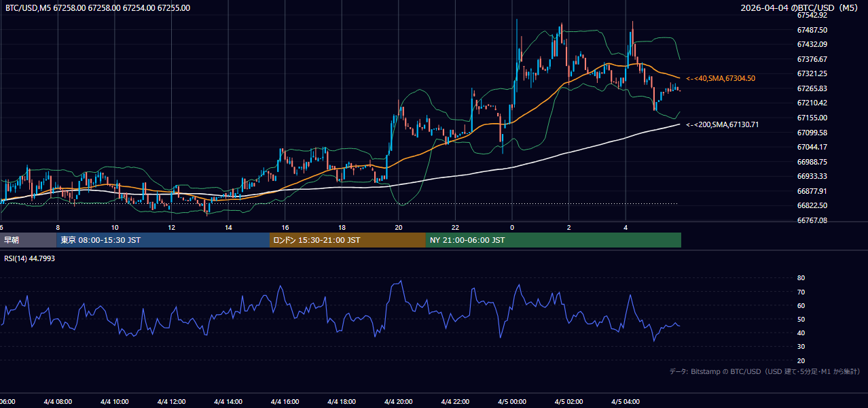Click price axis label 67542.92
Viewport: 868px width, 408px height.
click(x=812, y=15)
